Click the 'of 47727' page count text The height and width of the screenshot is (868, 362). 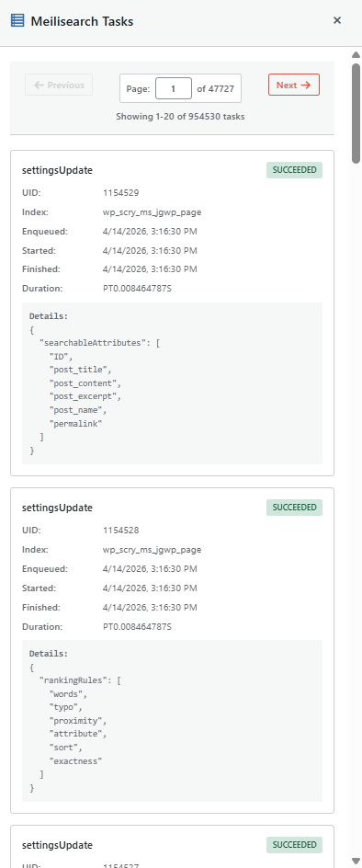point(216,88)
